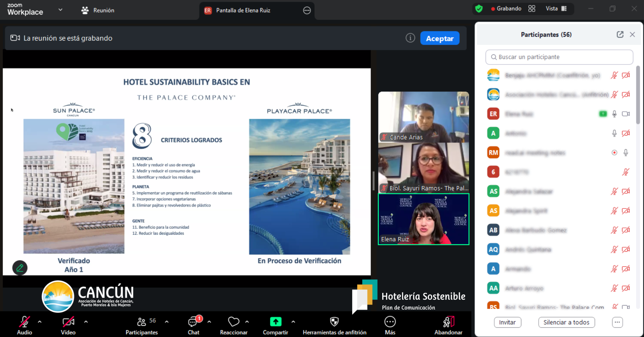Switch to the Reunión tab
Screen dimensions: 644x337
[x=98, y=10]
